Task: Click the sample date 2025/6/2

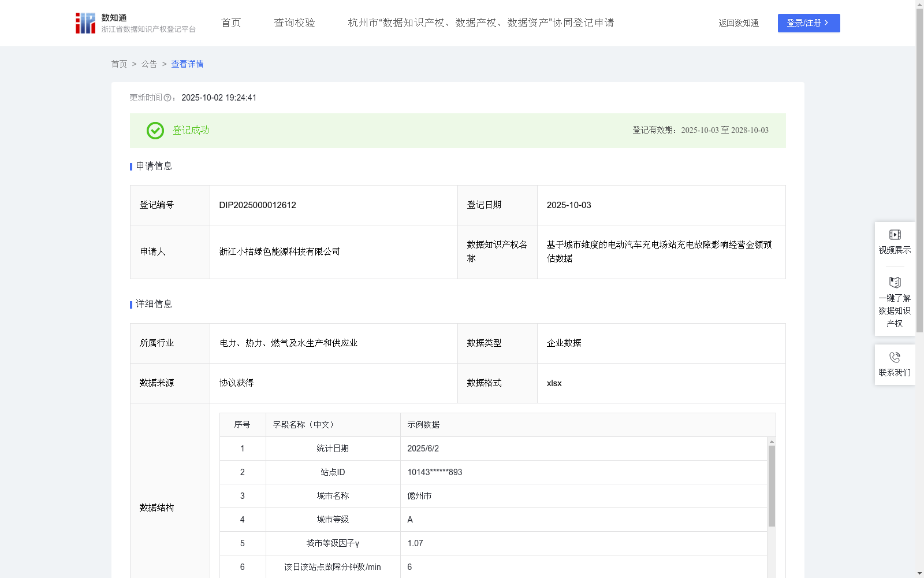Action: pos(423,449)
